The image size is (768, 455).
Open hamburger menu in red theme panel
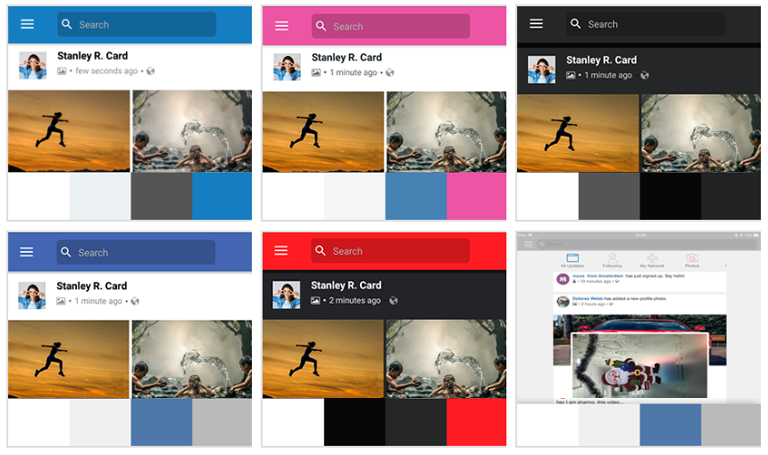point(281,251)
